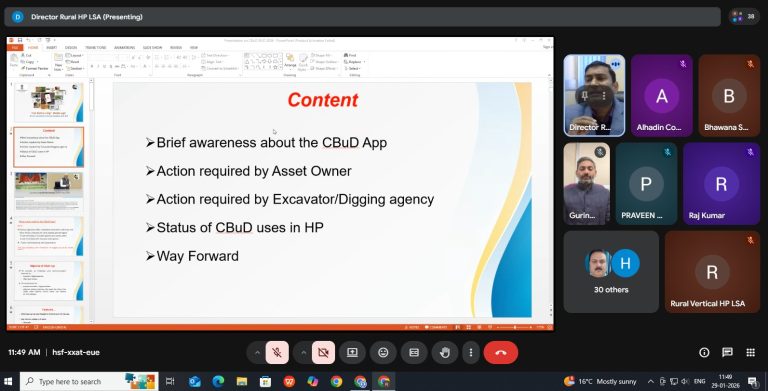Screen dimensions: 768x391
Task: Open video settings arrow beside camera button
Action: (x=303, y=352)
